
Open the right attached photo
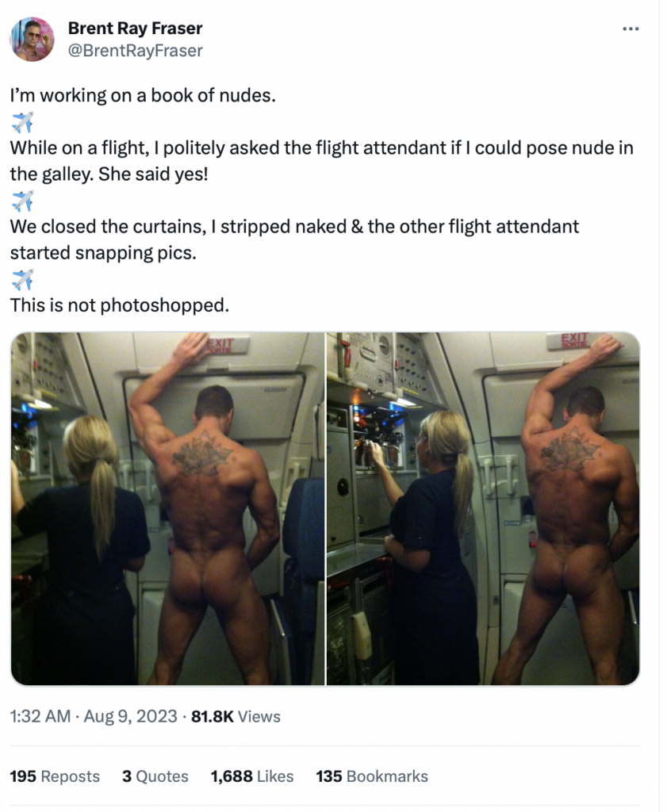click(x=483, y=509)
